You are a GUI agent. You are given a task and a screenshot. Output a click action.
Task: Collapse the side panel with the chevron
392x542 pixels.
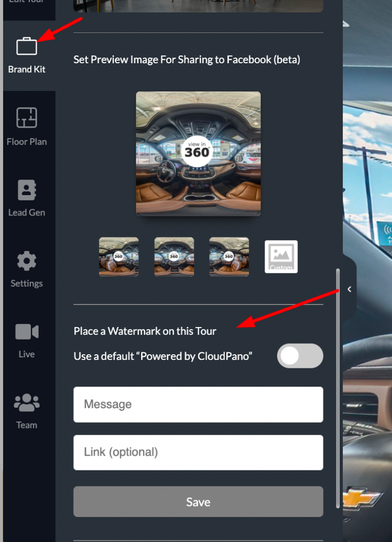[x=349, y=289]
